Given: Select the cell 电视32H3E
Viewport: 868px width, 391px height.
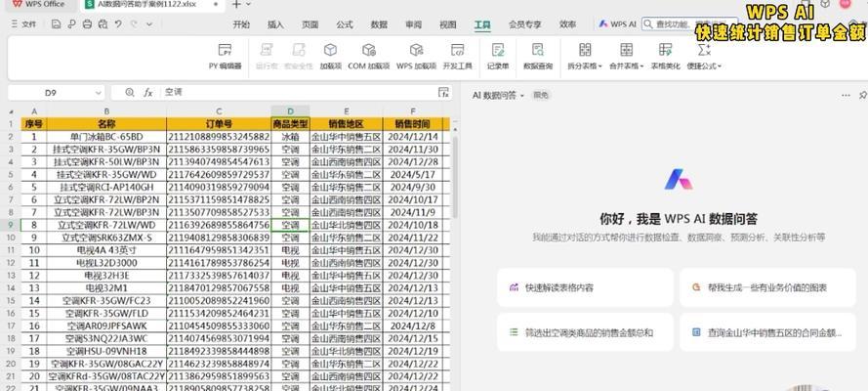Looking at the screenshot, I should pos(106,276).
